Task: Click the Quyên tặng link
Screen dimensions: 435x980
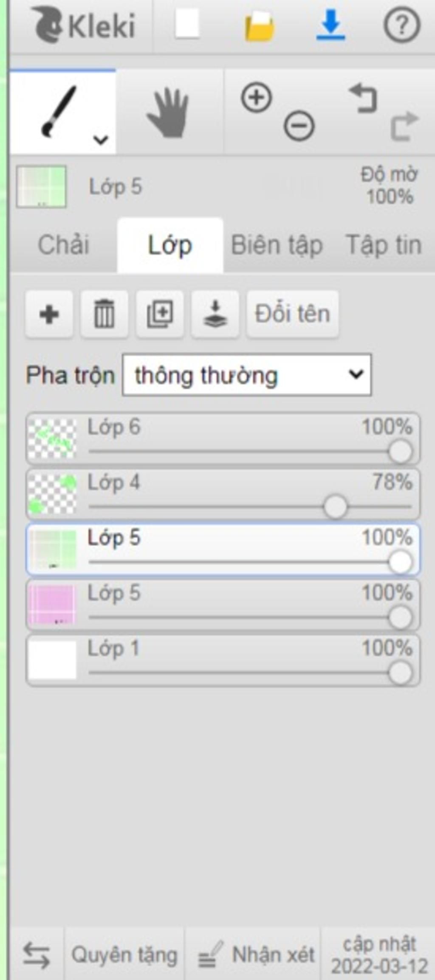Action: pos(124,955)
